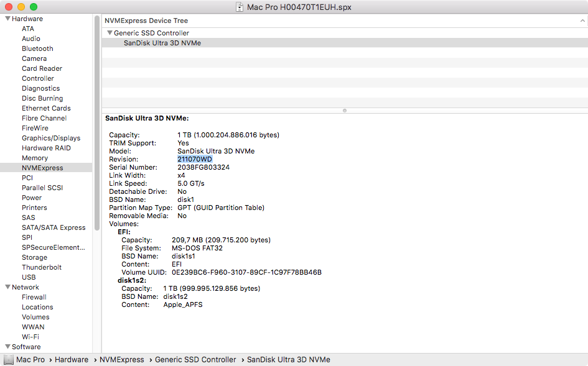Select Locations under Network
Screen dimensions: 588x366
click(x=37, y=307)
